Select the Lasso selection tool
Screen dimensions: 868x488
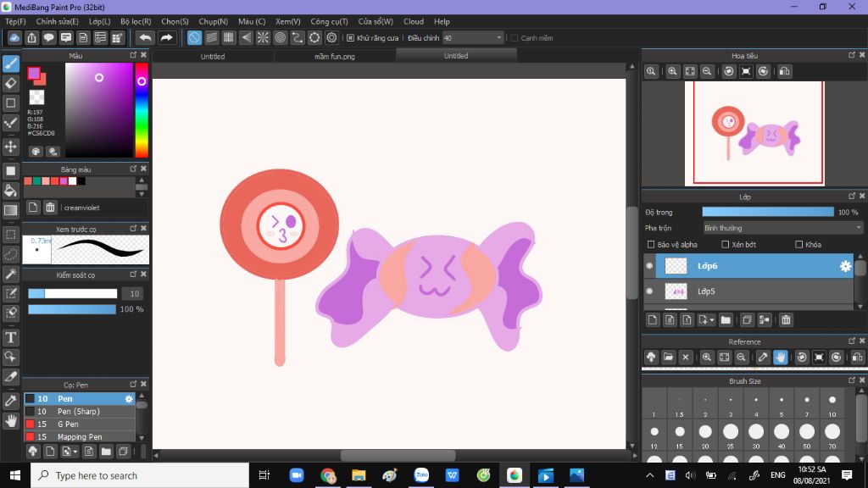point(11,254)
